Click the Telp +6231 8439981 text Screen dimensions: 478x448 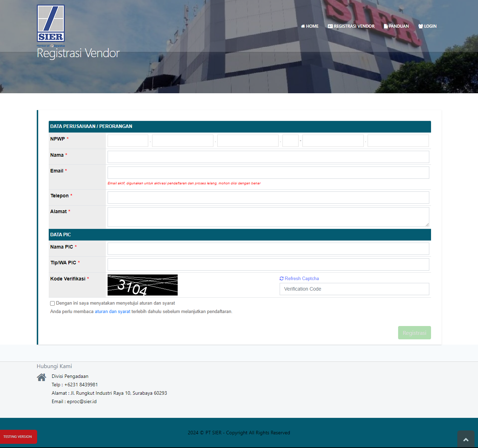click(75, 385)
